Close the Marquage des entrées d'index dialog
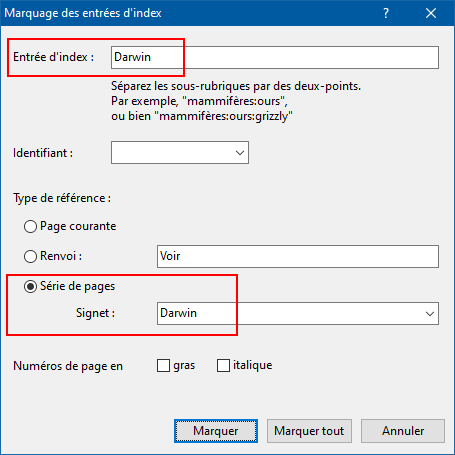 coord(431,13)
